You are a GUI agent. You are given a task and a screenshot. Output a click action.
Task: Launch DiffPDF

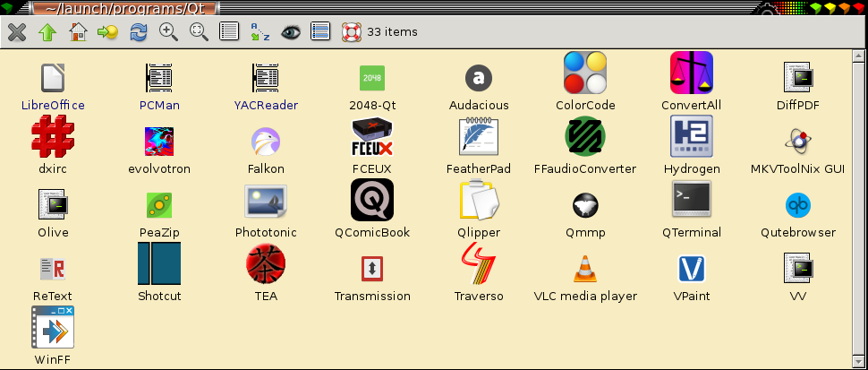(797, 77)
